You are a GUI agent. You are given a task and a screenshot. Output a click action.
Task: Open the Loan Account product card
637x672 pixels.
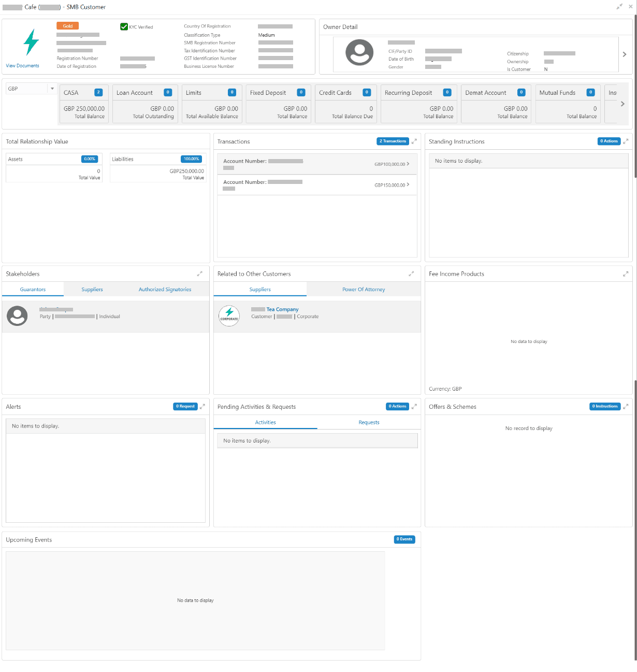click(145, 104)
